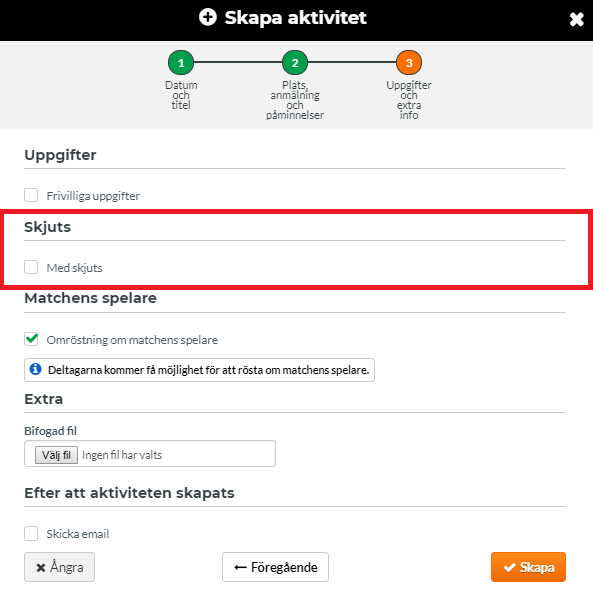593x591 pixels.
Task: Open the Datum och titel step label
Action: tap(181, 95)
